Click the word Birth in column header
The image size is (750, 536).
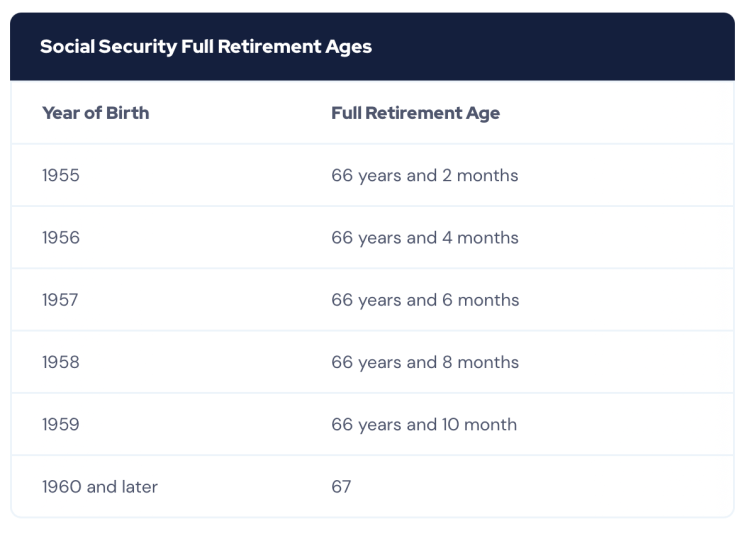(126, 113)
